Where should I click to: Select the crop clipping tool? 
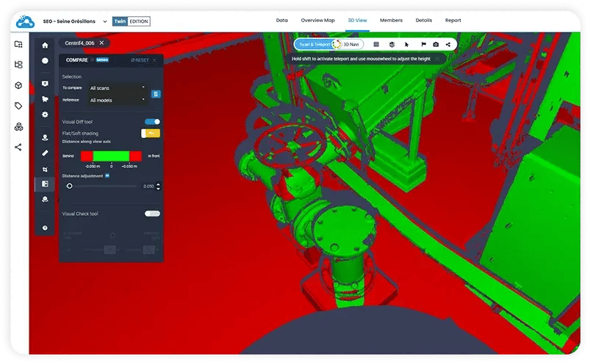(45, 170)
